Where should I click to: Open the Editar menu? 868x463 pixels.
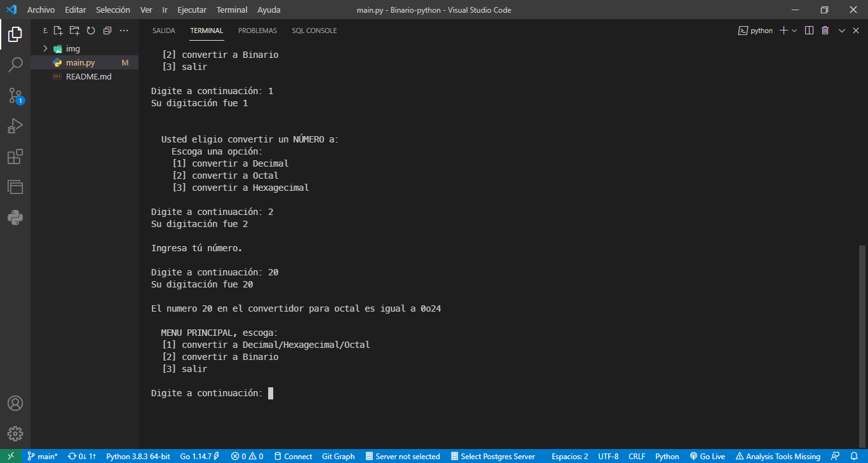tap(75, 10)
